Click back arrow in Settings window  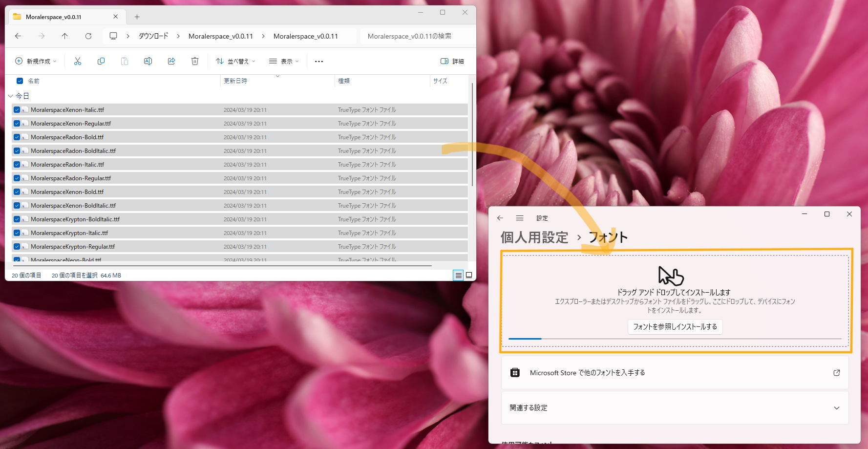tap(500, 218)
